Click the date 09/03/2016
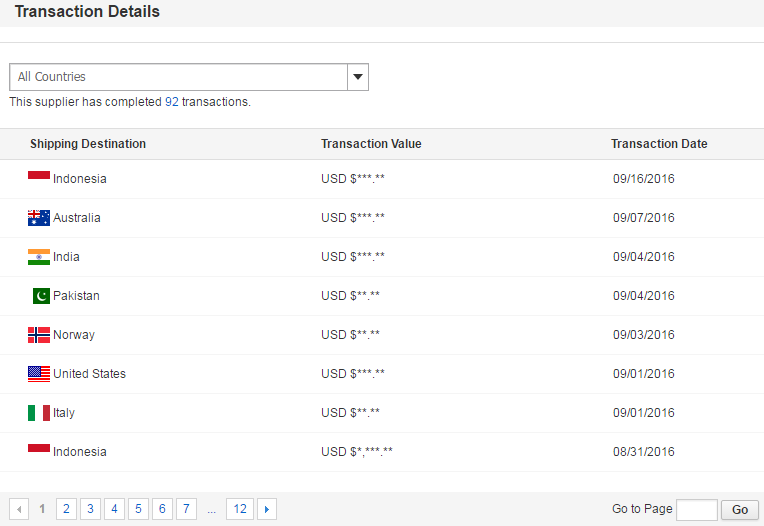764x526 pixels. pos(644,335)
